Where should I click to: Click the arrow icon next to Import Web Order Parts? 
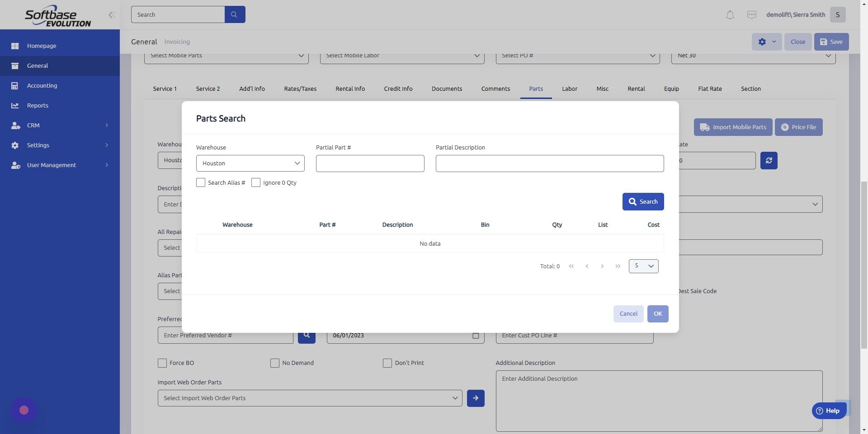point(475,398)
